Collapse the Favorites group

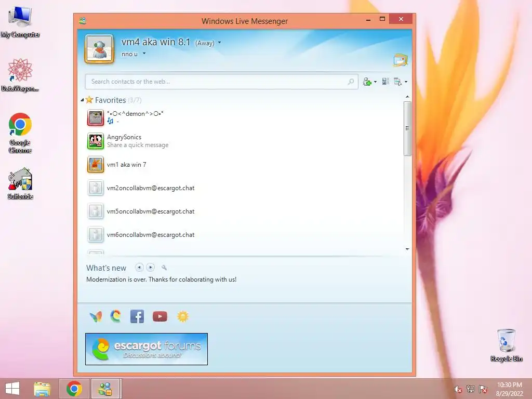82,100
